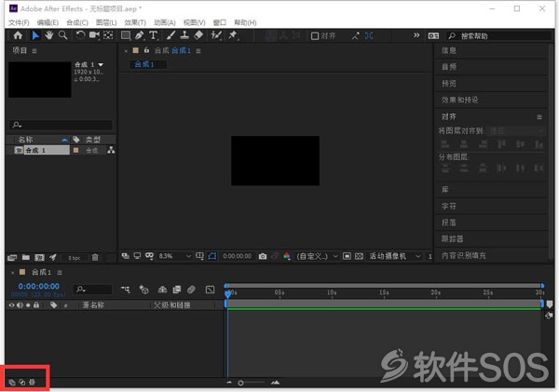Select the Unified Camera tool
This screenshot has height=392, width=559.
[94, 35]
